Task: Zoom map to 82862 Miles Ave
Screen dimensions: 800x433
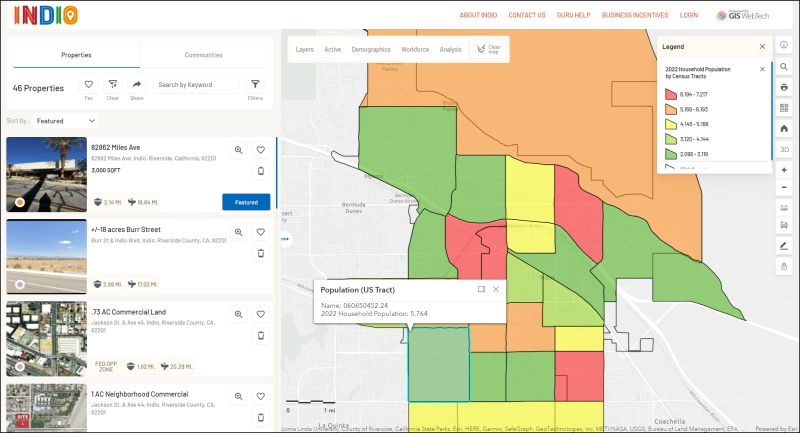Action: [x=238, y=150]
